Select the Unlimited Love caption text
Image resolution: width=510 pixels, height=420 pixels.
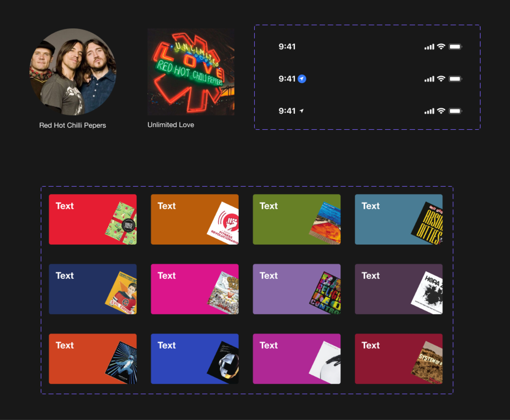coord(171,125)
